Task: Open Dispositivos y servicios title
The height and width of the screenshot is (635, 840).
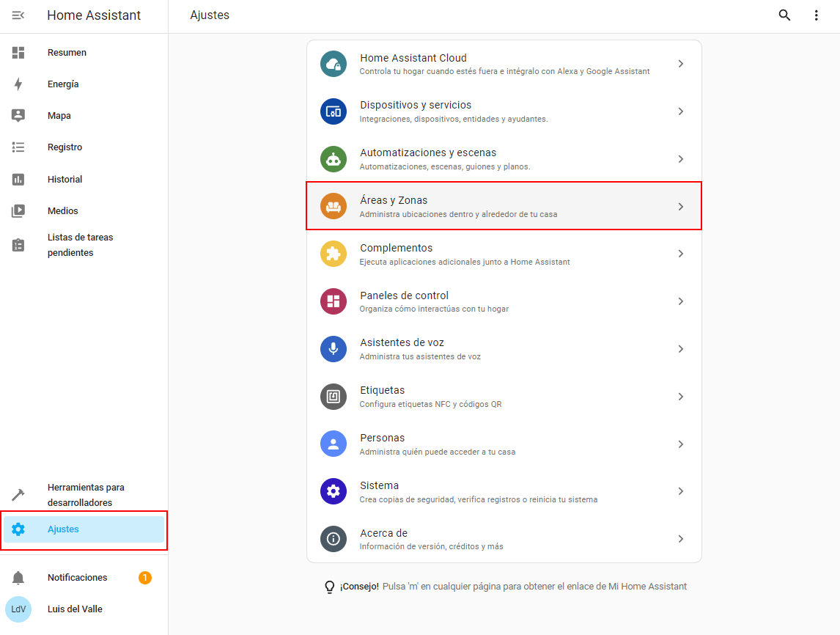Action: tap(416, 105)
